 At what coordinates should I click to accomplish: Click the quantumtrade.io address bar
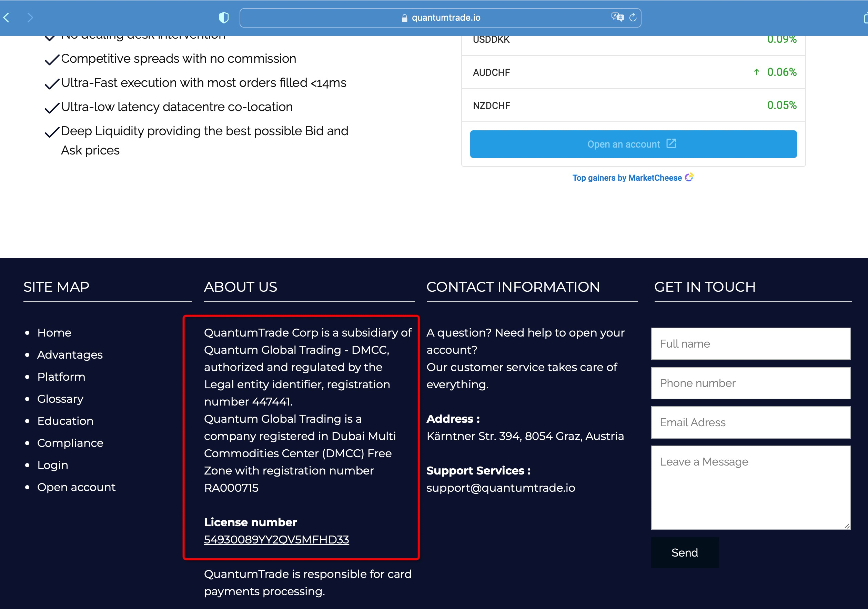(x=445, y=18)
